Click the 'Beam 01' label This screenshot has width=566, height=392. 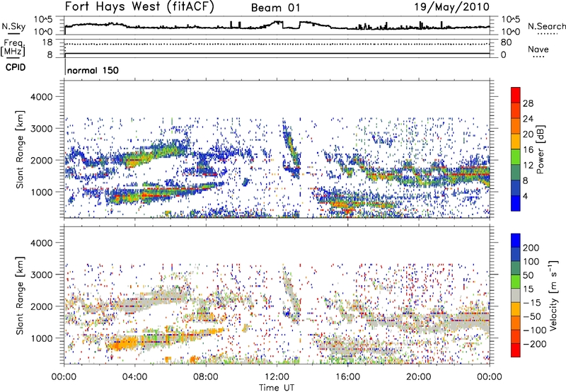pyautogui.click(x=275, y=8)
